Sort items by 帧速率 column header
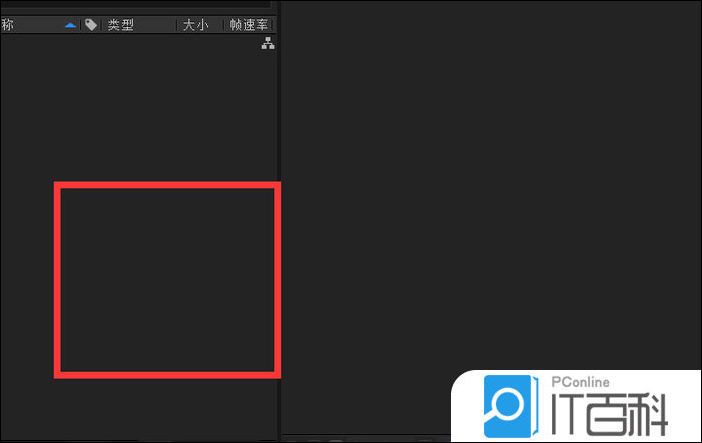Viewport: 702px width, 443px height. 248,25
